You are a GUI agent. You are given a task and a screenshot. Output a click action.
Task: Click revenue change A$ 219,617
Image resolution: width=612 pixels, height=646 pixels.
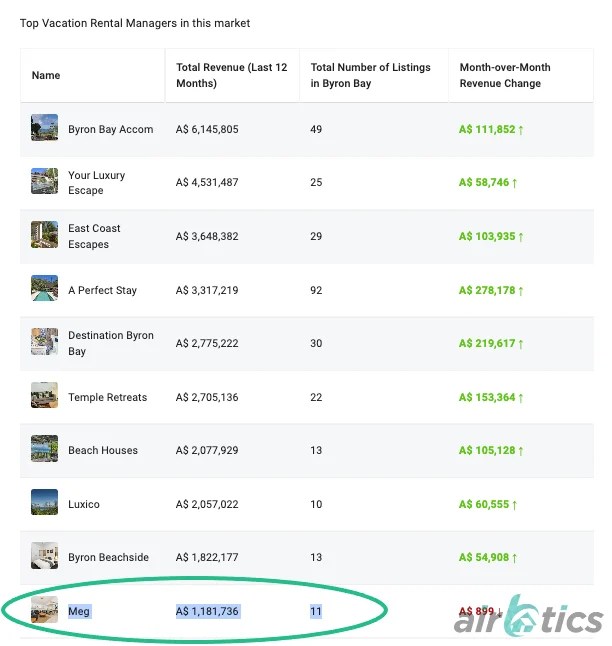pos(491,343)
